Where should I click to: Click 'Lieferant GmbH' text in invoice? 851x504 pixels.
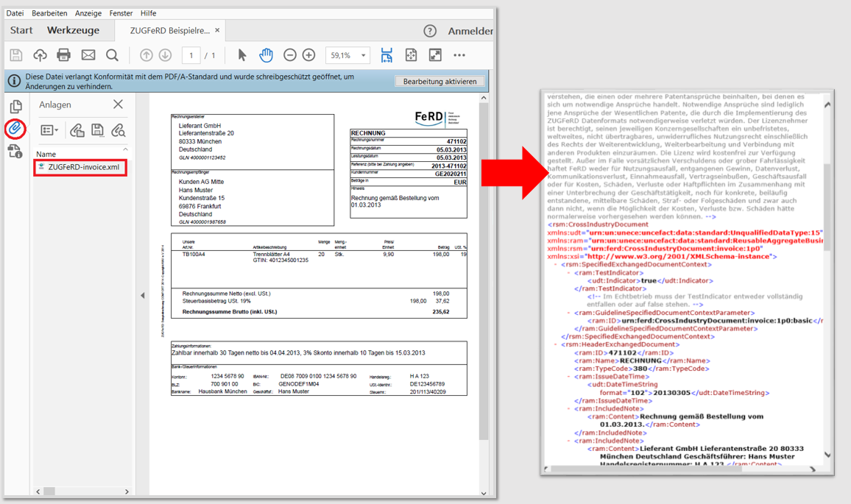tap(199, 125)
